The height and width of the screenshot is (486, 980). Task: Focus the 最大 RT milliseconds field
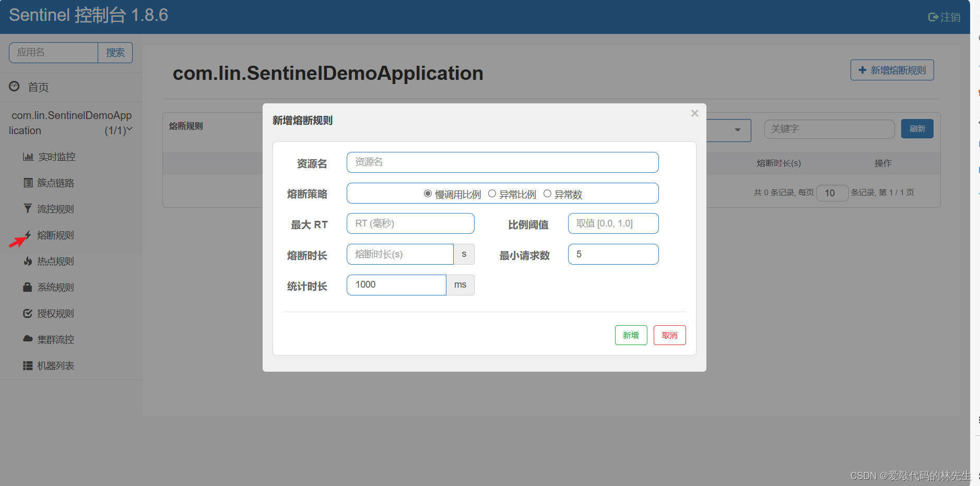[410, 223]
